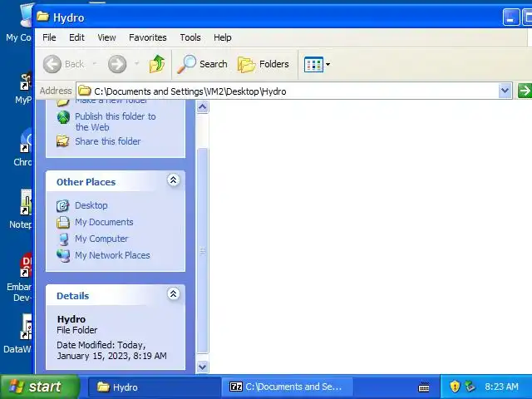
Task: Open the Edit menu
Action: point(76,37)
